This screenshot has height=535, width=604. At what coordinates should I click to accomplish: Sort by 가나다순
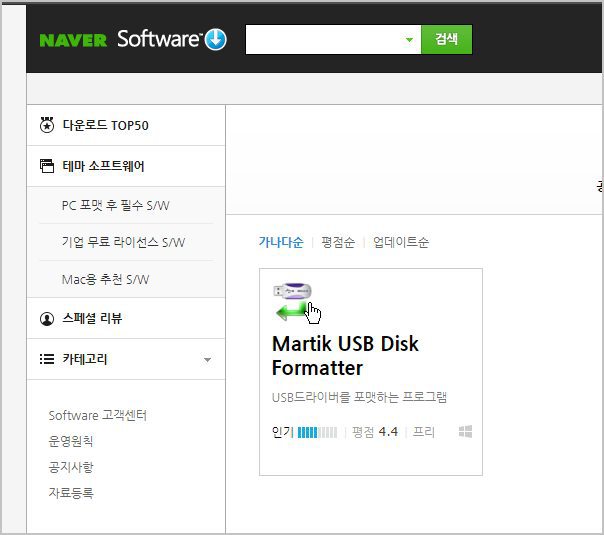[280, 242]
